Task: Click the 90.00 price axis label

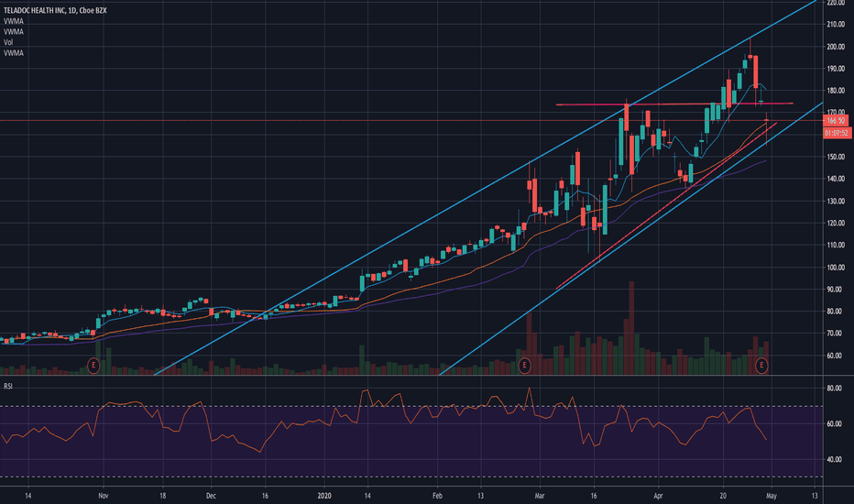Action: (835, 290)
